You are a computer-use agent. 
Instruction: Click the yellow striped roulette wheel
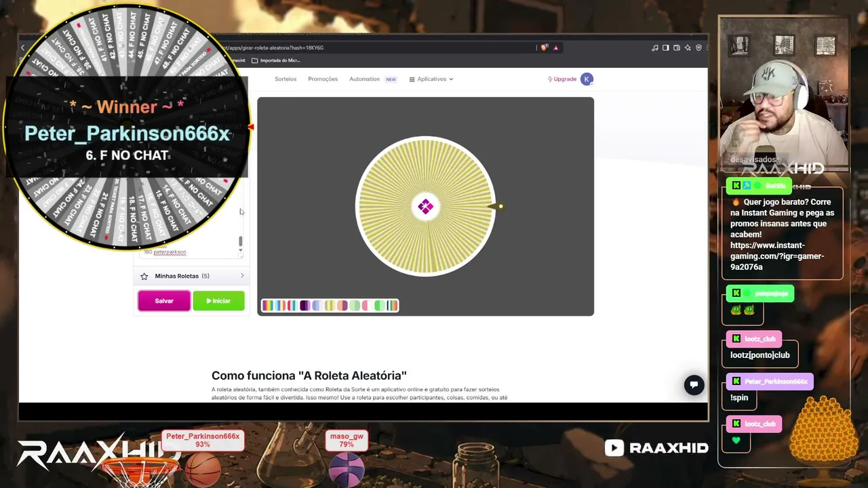pyautogui.click(x=425, y=206)
